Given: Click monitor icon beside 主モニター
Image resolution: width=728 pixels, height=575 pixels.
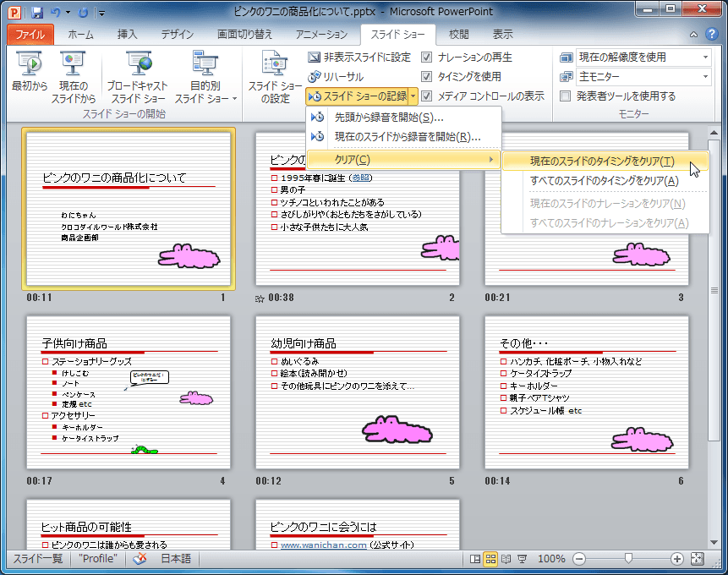Looking at the screenshot, I should 566,77.
